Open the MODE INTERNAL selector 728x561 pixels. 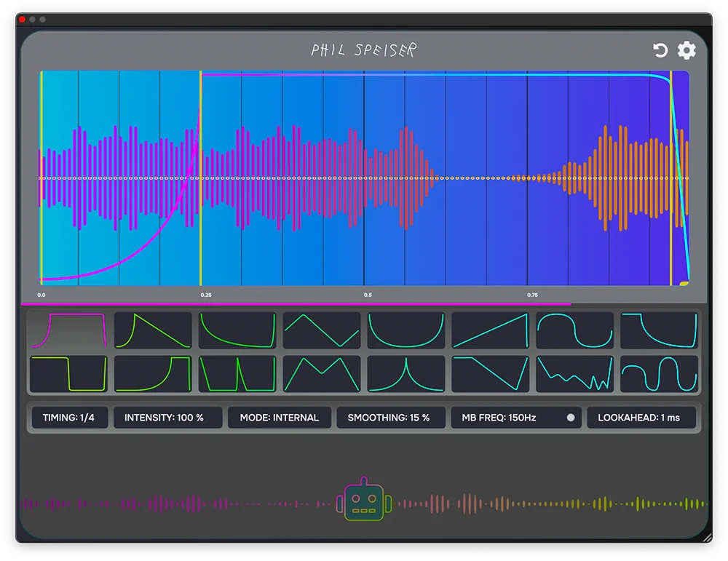[x=279, y=418]
